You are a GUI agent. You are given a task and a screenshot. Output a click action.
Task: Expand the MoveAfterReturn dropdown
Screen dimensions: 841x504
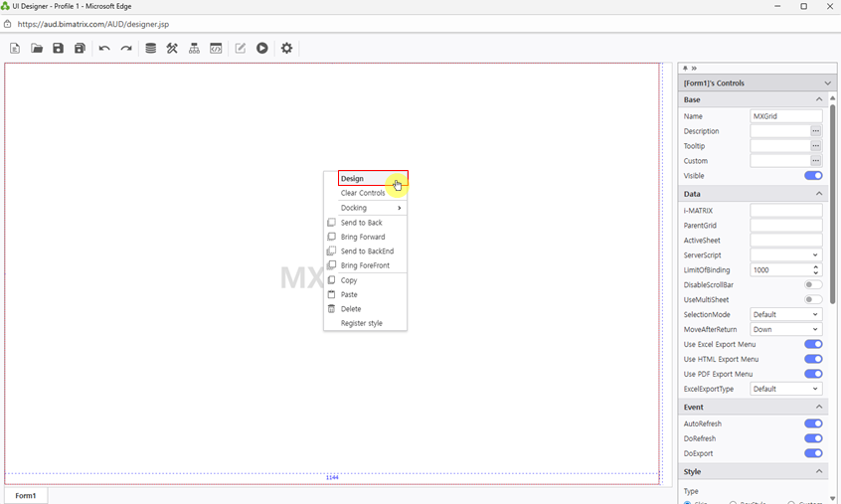click(785, 329)
